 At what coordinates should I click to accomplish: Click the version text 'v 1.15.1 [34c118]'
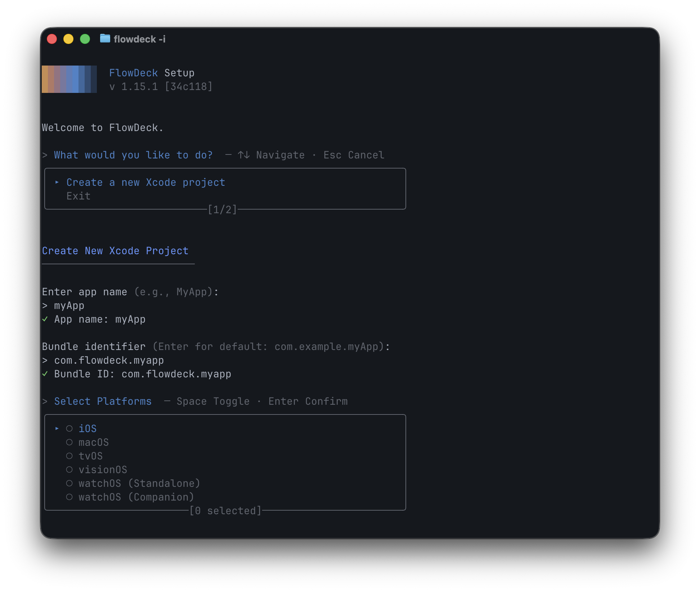[161, 87]
